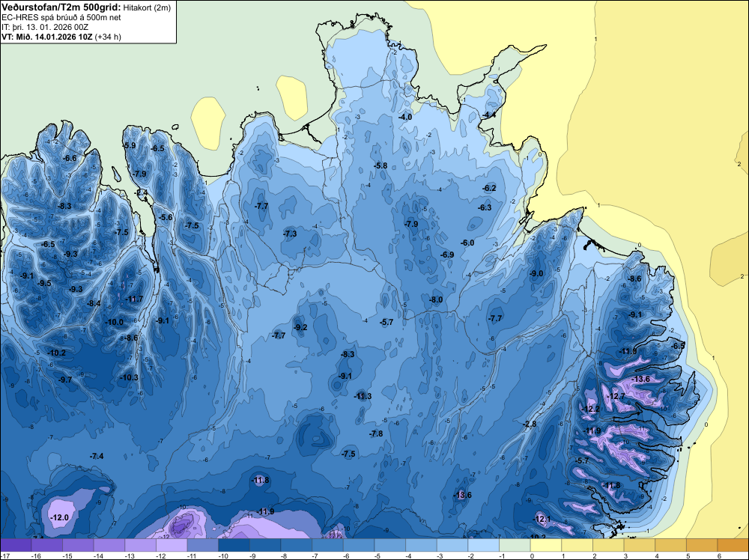The width and height of the screenshot is (749, 560).
Task: Click the -12.7 temperature label
Action: 616,396
